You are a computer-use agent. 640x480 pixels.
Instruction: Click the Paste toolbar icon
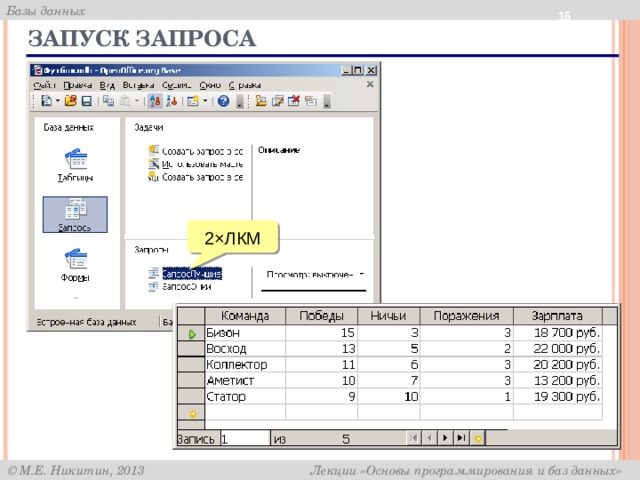point(125,101)
